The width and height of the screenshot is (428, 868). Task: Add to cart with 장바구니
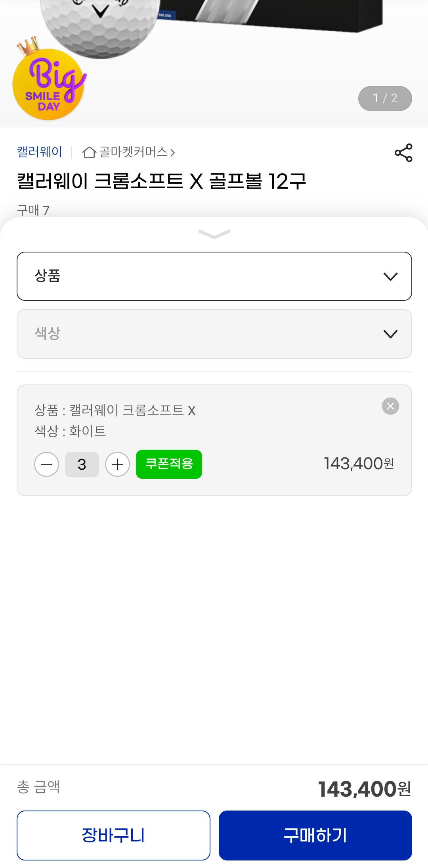tap(113, 835)
